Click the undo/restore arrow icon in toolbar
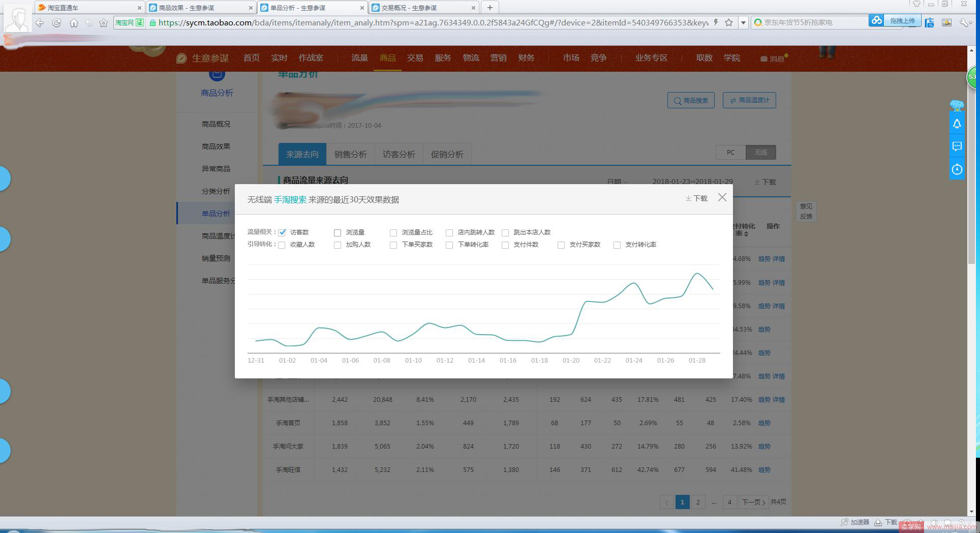Screen dimensions: 980x533 coord(88,23)
